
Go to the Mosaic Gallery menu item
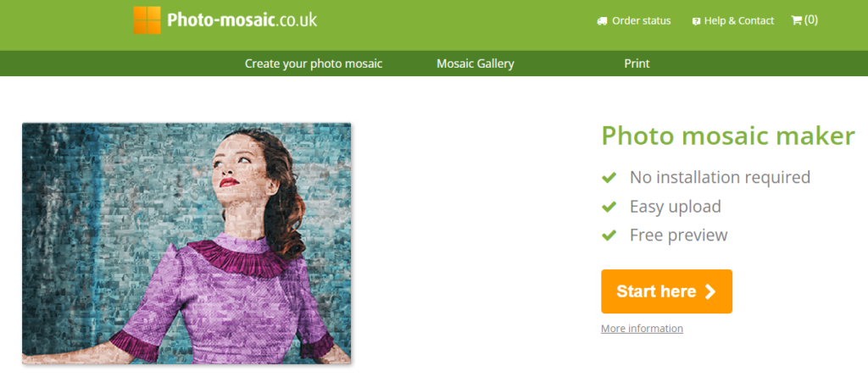[476, 64]
